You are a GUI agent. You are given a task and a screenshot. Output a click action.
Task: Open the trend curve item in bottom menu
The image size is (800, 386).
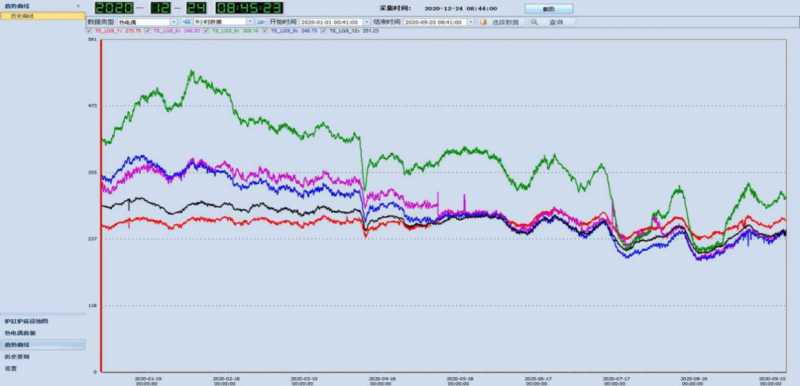[42, 345]
